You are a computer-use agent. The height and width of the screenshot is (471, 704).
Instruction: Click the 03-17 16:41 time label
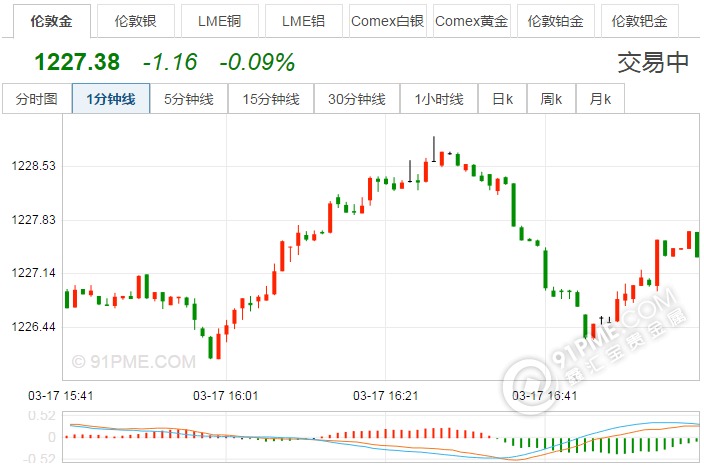point(545,396)
